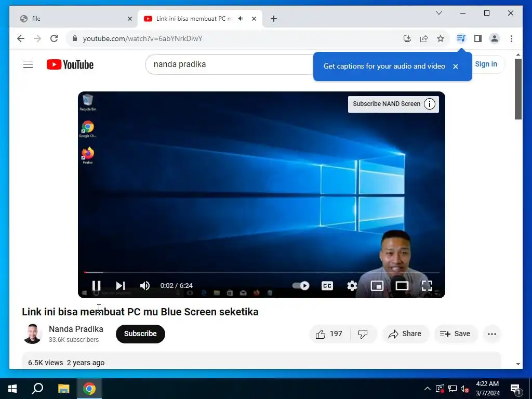Show hidden system tray icons
This screenshot has height=399, width=532.
(x=428, y=389)
